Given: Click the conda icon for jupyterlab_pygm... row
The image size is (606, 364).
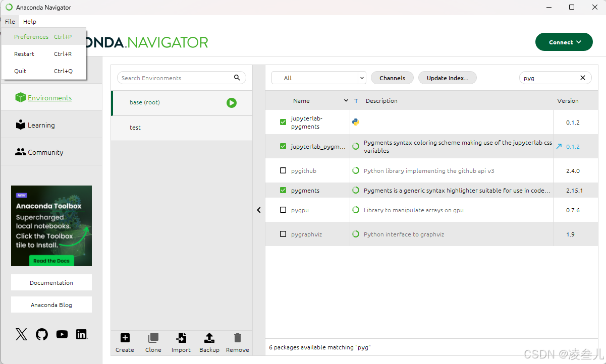Looking at the screenshot, I should point(356,146).
